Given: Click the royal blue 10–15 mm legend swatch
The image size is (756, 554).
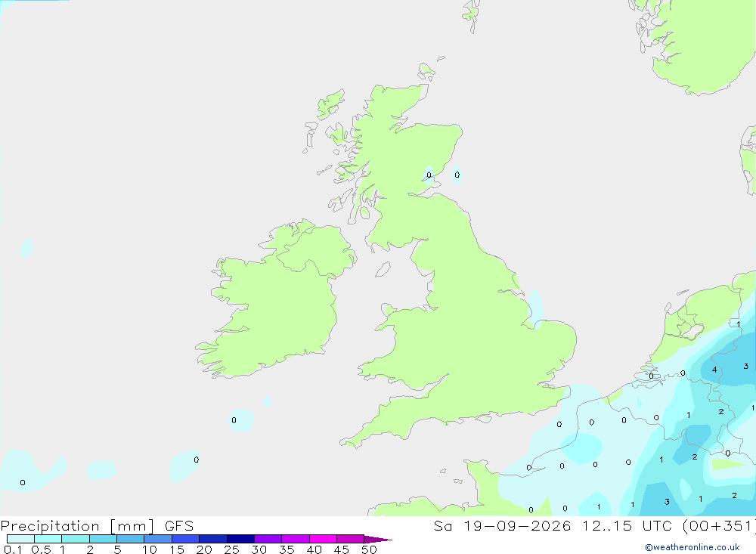Looking at the screenshot, I should pyautogui.click(x=158, y=539).
